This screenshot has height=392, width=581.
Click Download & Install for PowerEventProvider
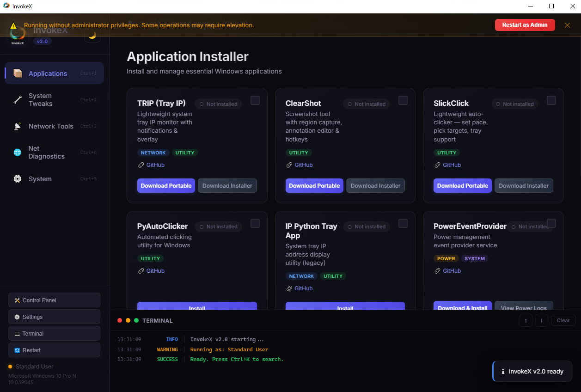coord(463,306)
